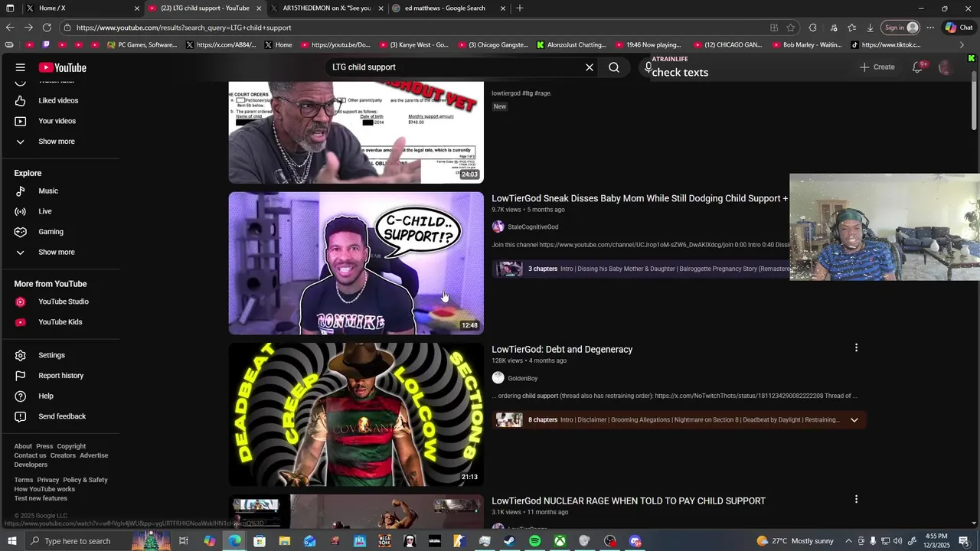Image resolution: width=980 pixels, height=551 pixels.
Task: Go back in browser history
Action: click(x=10, y=28)
